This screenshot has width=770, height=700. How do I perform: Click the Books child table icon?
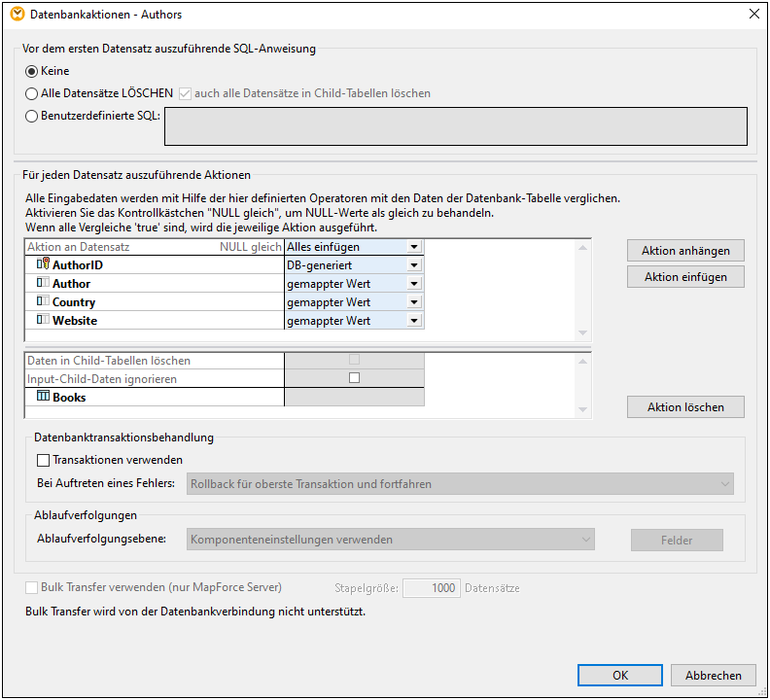43,397
